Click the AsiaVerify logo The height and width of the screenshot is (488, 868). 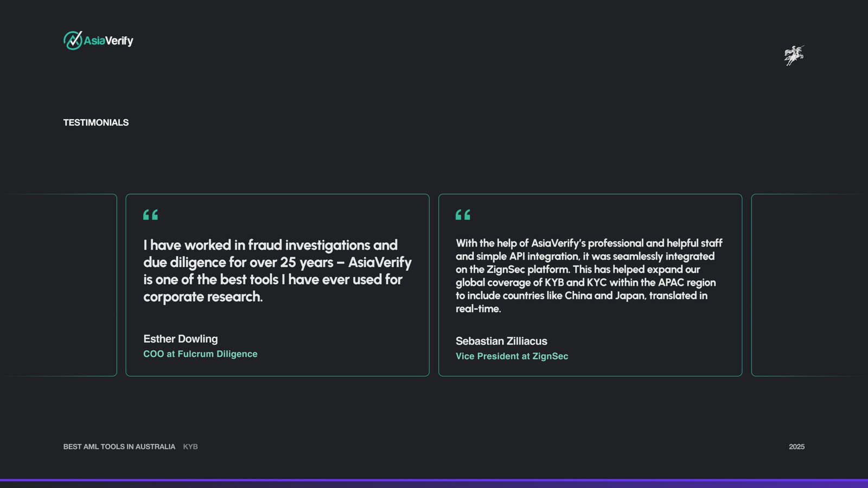(x=98, y=40)
